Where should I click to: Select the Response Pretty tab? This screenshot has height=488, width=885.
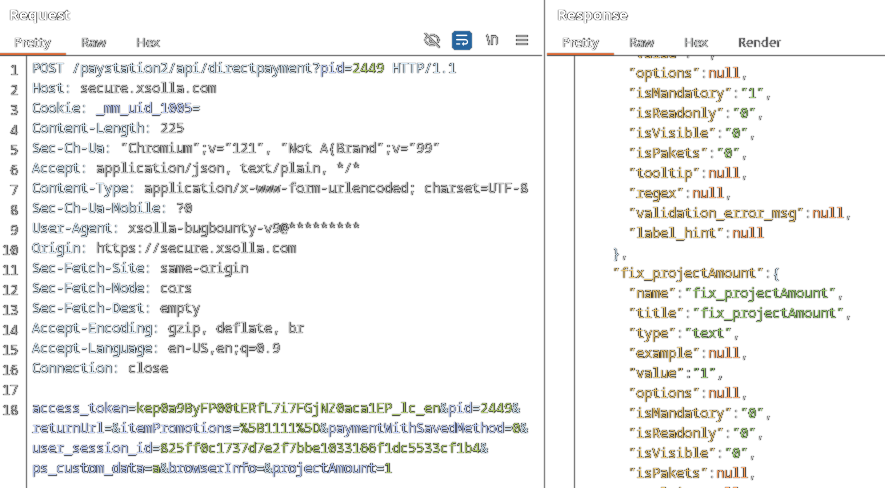pos(580,43)
